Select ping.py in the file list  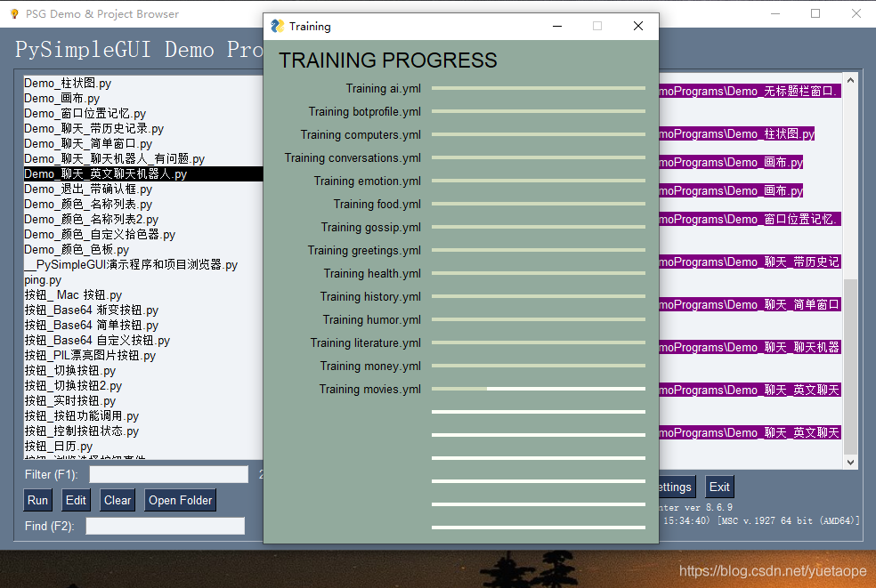coord(143,279)
